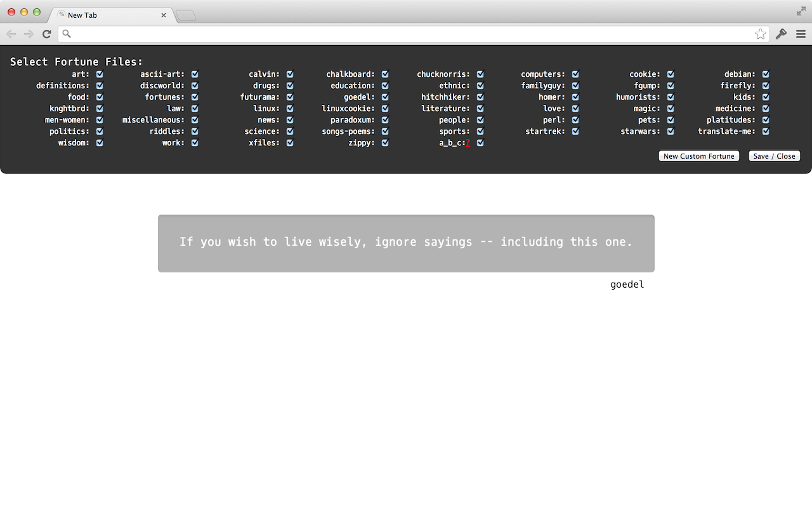Screen dimensions: 812x508
Task: Go forward using the browser forward arrow
Action: coord(29,34)
